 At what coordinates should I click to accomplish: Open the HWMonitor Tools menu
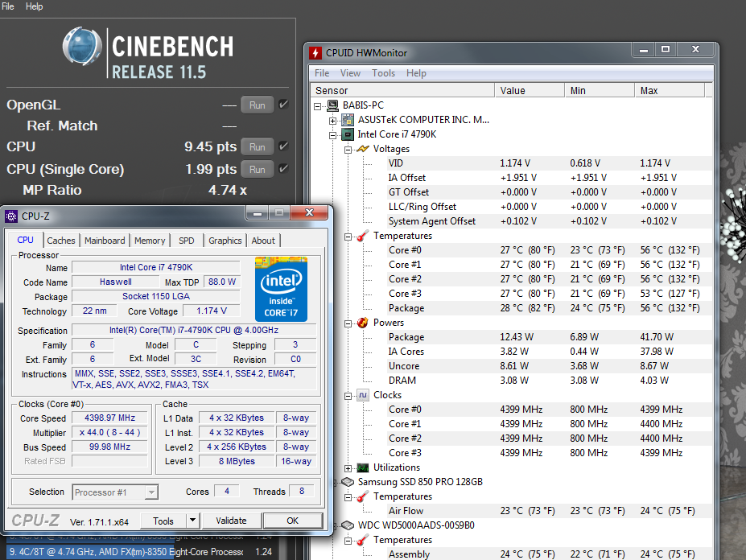click(x=384, y=72)
